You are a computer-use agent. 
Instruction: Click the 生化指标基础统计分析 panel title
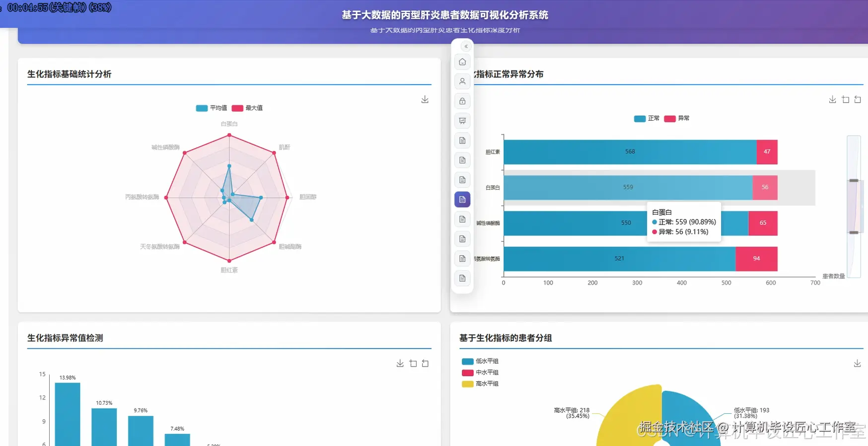coord(70,74)
